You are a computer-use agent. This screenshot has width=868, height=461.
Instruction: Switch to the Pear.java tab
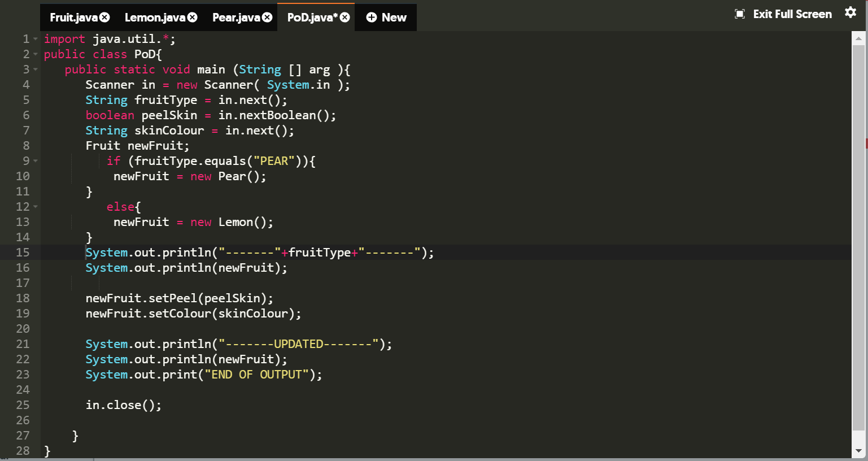click(236, 18)
